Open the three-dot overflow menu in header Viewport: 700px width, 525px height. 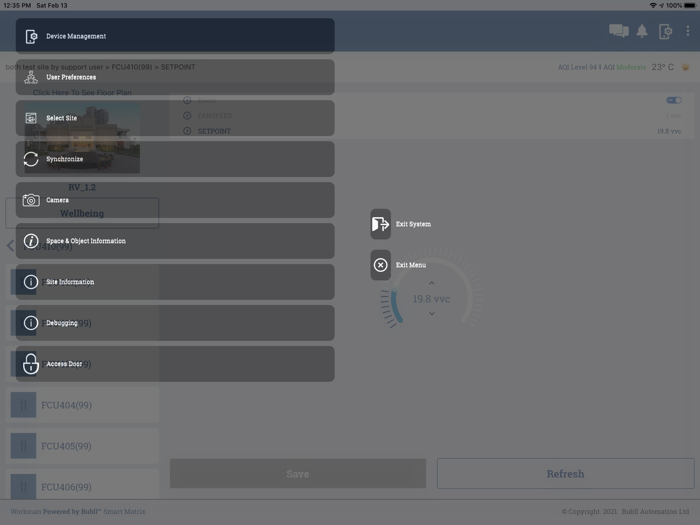pyautogui.click(x=687, y=31)
